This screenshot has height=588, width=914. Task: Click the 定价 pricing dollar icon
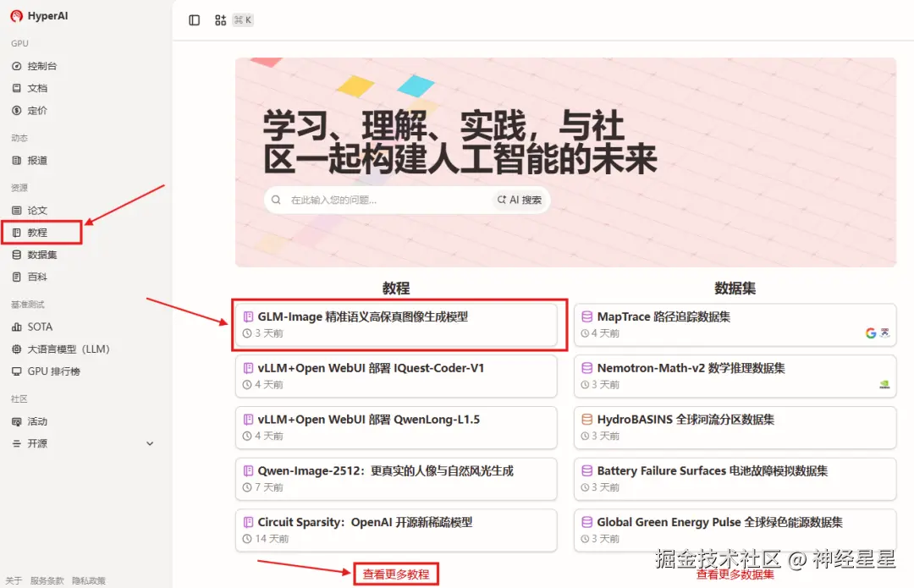(16, 110)
